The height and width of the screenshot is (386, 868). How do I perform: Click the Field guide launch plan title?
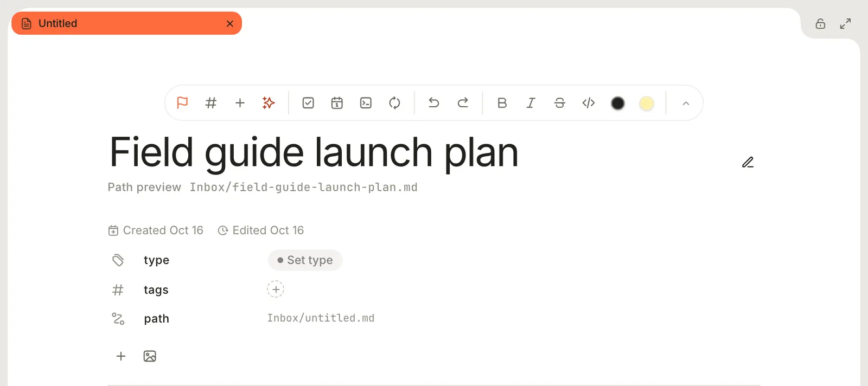[x=314, y=152]
